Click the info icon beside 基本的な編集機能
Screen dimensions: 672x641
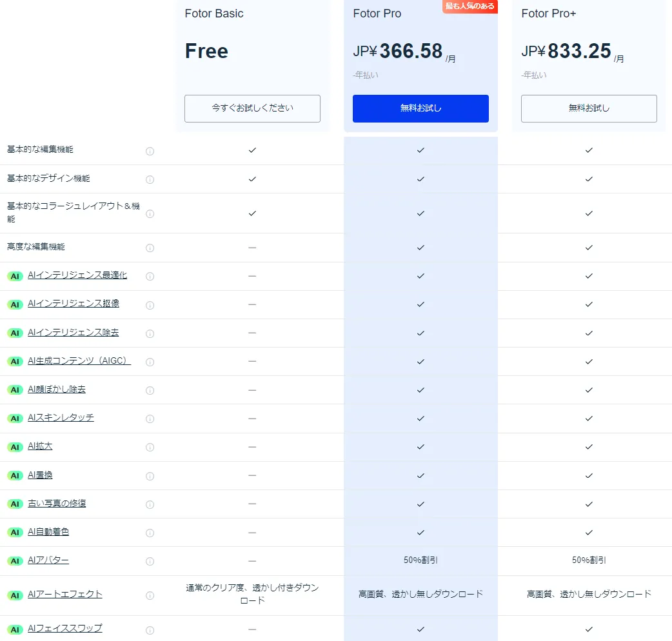click(x=150, y=151)
